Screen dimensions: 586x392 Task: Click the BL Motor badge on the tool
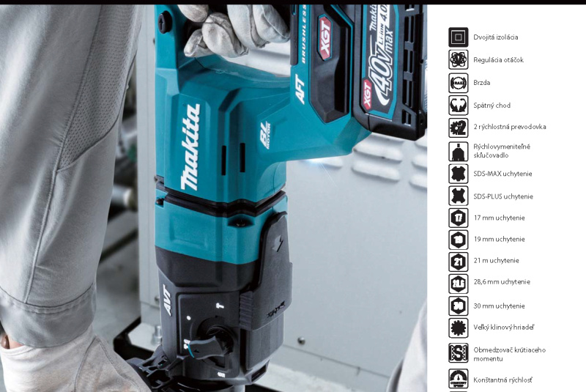tap(265, 136)
